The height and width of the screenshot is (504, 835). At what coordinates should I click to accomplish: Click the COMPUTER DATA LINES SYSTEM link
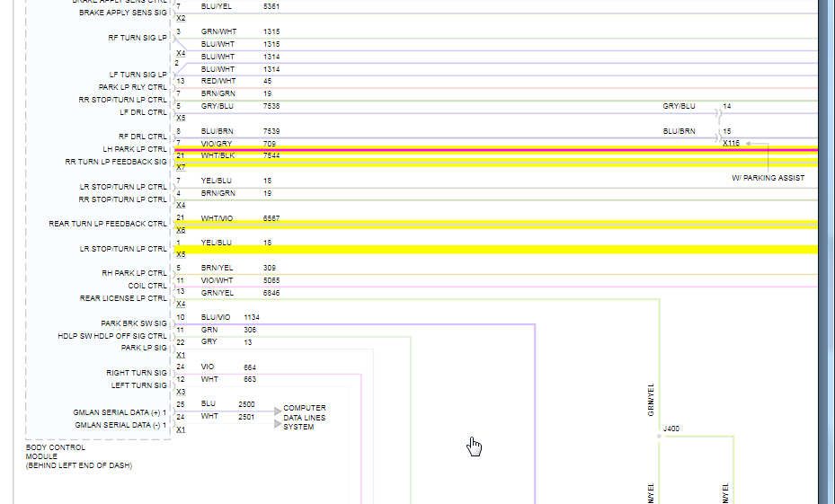pos(304,417)
